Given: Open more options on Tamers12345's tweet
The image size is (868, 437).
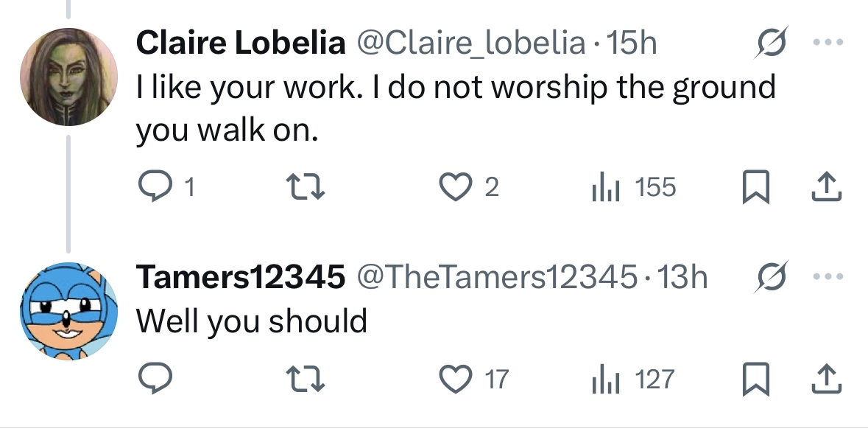Looking at the screenshot, I should point(828,276).
